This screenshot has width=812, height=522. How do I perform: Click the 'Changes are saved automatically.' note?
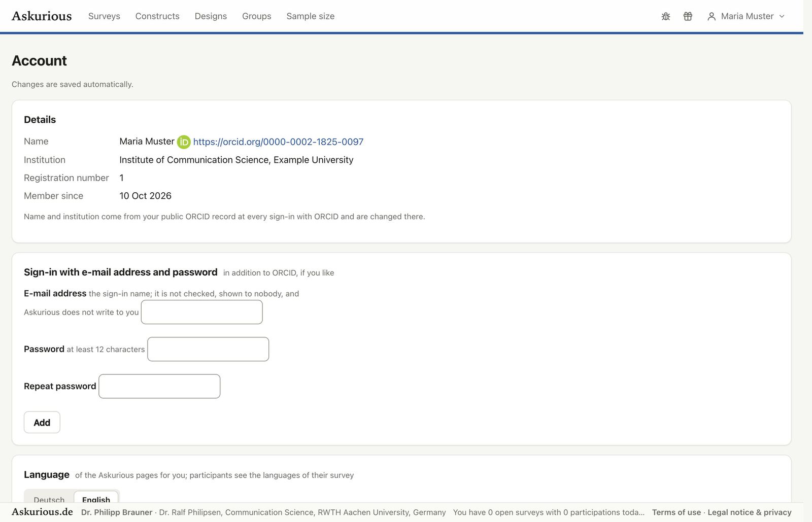pos(73,84)
